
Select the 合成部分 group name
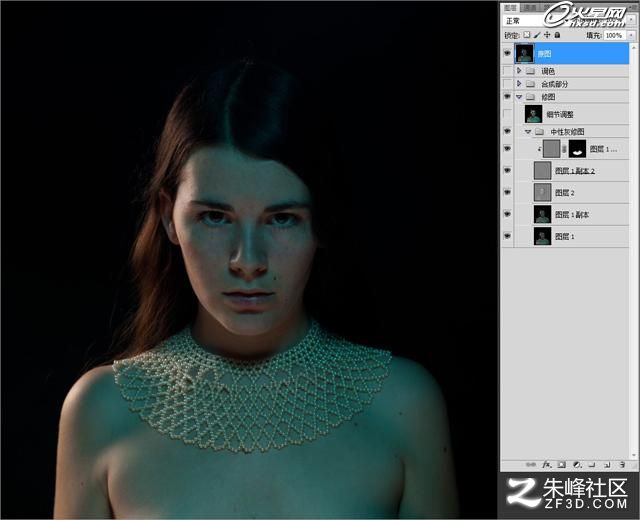554,84
